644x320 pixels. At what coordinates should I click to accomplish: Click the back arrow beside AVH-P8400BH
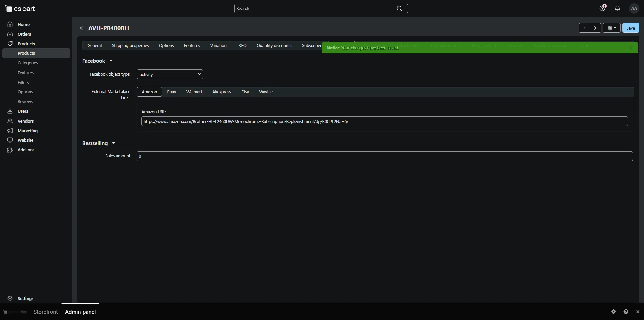(x=82, y=28)
